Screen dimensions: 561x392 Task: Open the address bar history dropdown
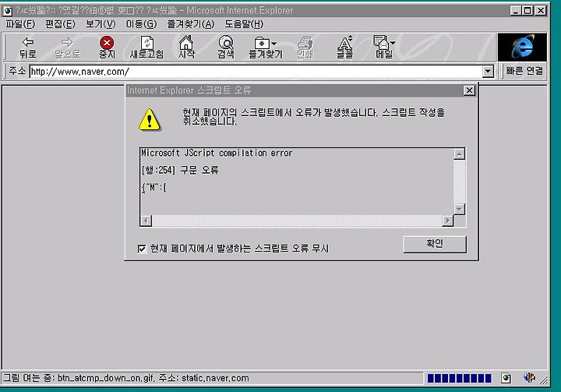tap(488, 72)
